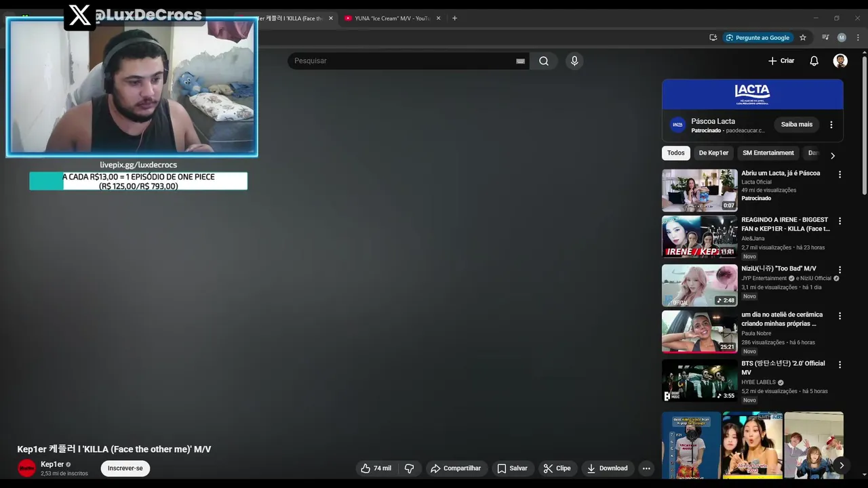Viewport: 868px width, 488px height.
Task: Open options for Abriu um Lacta video
Action: pyautogui.click(x=840, y=174)
